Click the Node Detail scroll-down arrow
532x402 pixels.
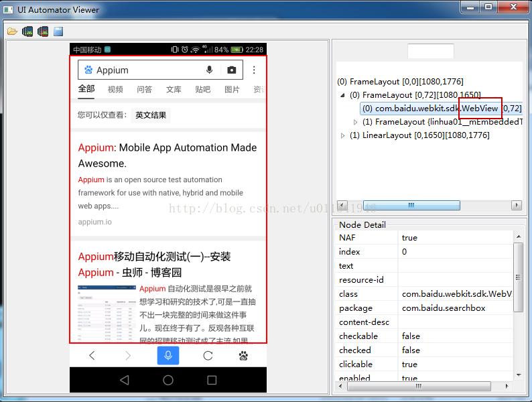[519, 375]
